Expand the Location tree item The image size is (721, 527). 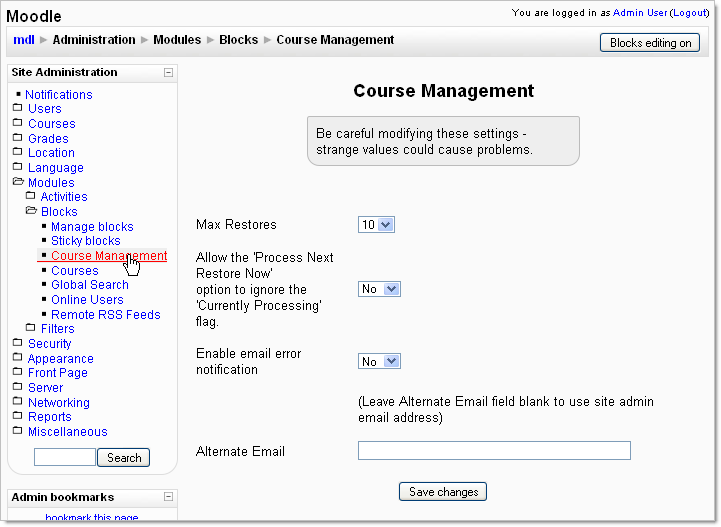tap(51, 153)
